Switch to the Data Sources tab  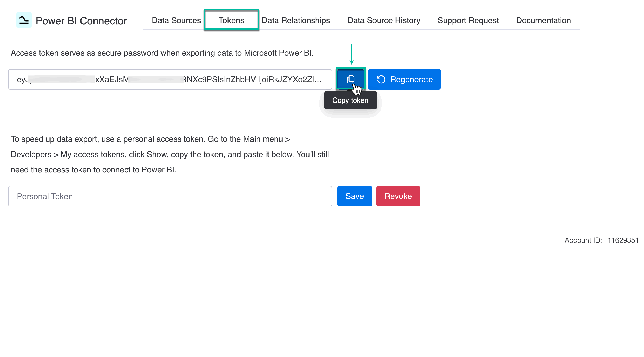coord(176,20)
